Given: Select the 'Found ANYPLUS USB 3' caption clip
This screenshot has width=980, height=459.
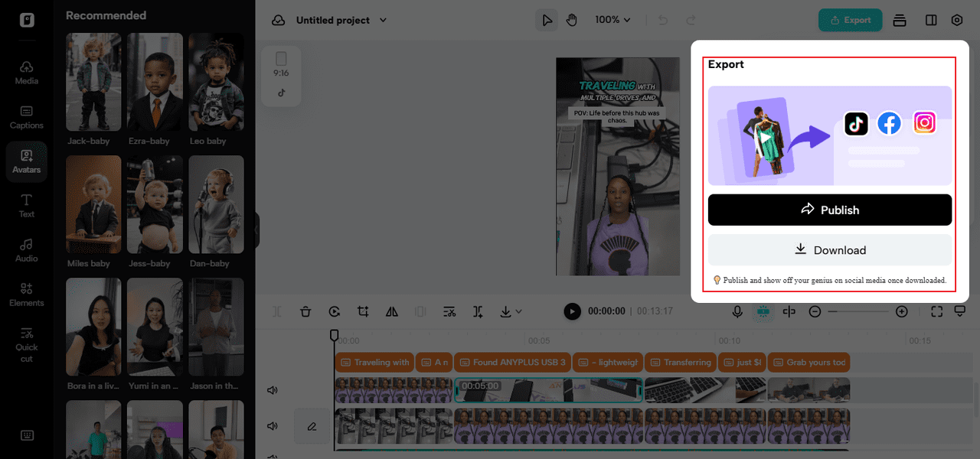Looking at the screenshot, I should coord(512,362).
